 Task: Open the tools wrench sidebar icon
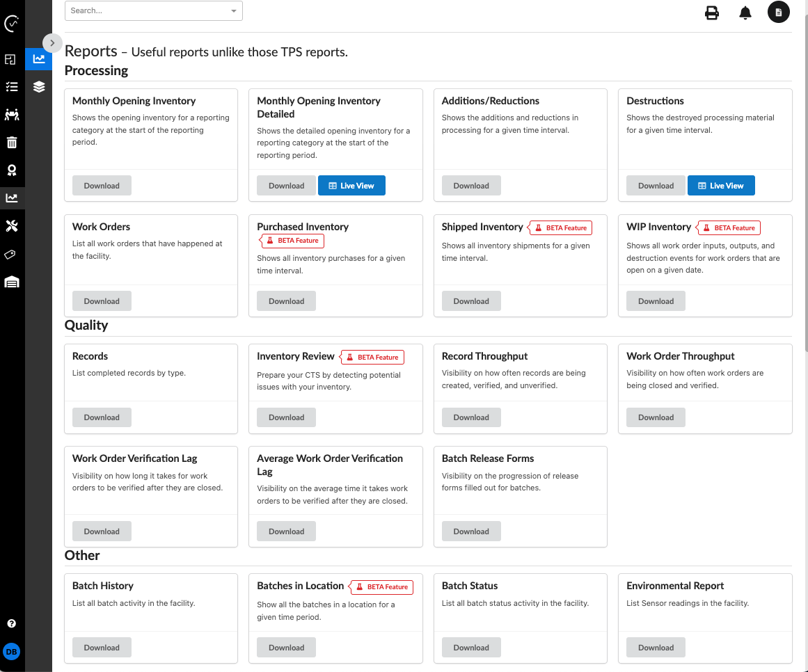(12, 226)
